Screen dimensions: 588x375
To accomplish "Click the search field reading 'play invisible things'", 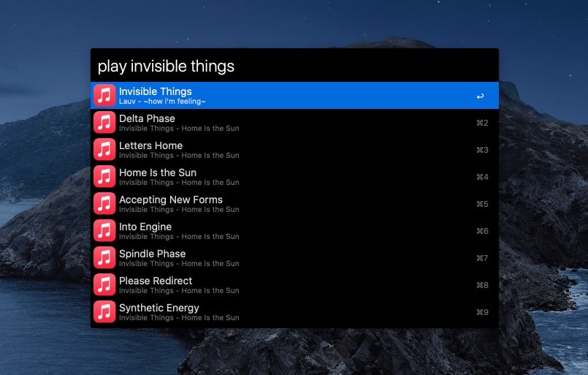I will click(x=294, y=66).
